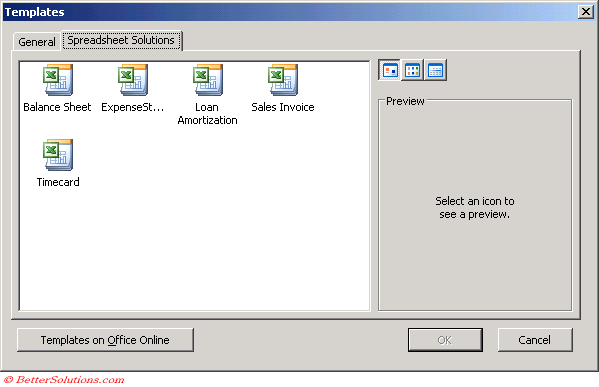
Task: Close the Templates dialog window
Action: [586, 12]
